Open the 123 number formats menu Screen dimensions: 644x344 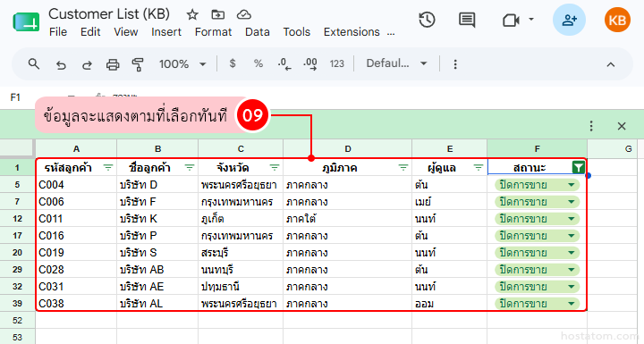[x=337, y=63]
